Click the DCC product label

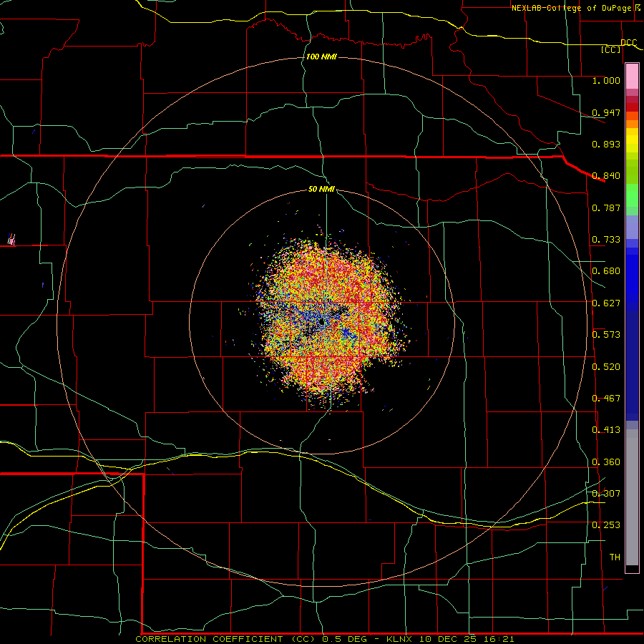tap(629, 42)
